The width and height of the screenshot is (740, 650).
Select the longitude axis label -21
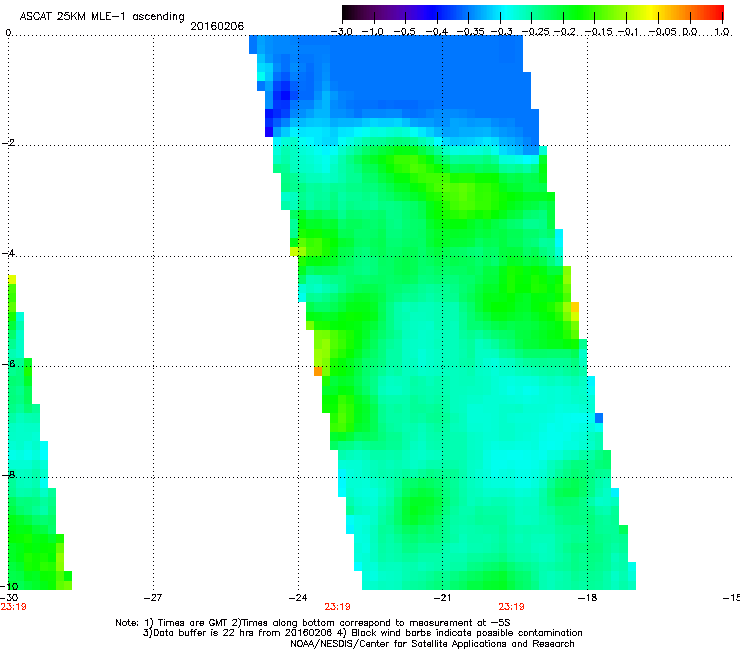tap(442, 597)
